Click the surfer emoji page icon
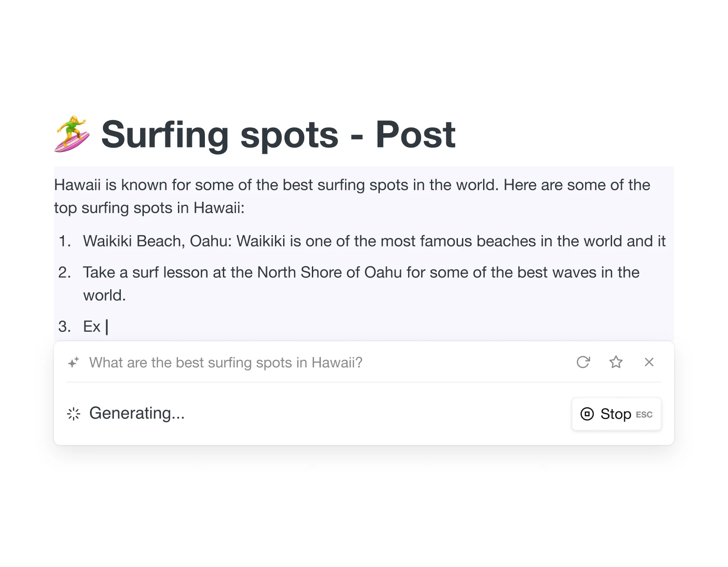 [72, 134]
